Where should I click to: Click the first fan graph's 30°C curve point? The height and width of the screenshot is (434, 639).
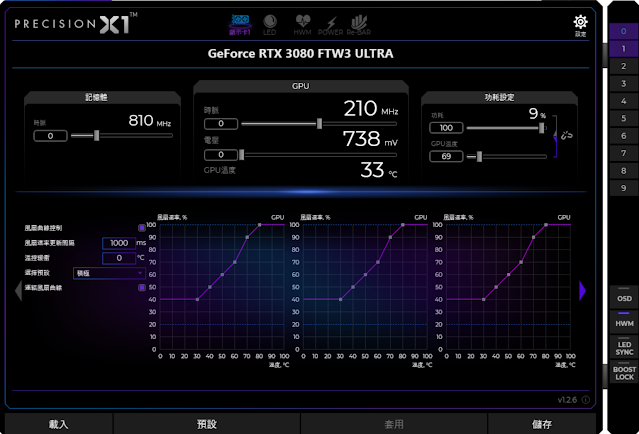click(197, 300)
